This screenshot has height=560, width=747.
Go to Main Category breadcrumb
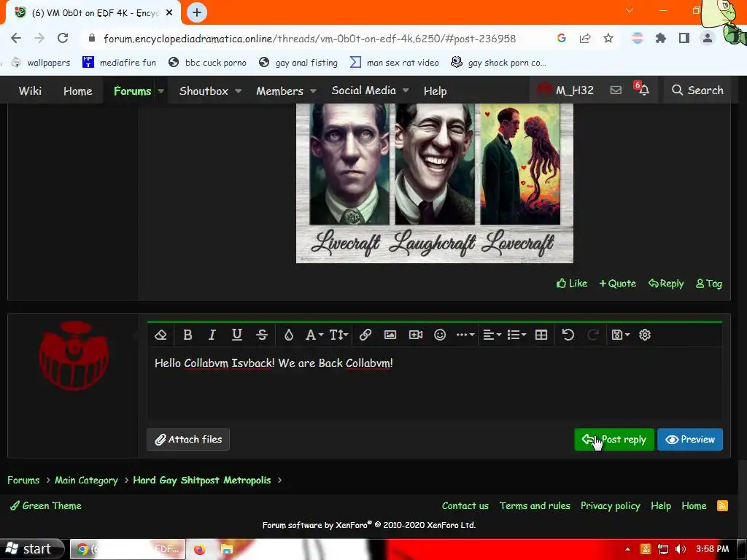[x=86, y=480]
